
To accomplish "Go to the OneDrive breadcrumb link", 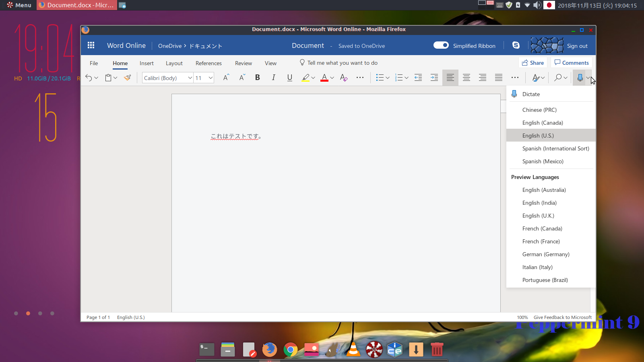I will tap(170, 46).
